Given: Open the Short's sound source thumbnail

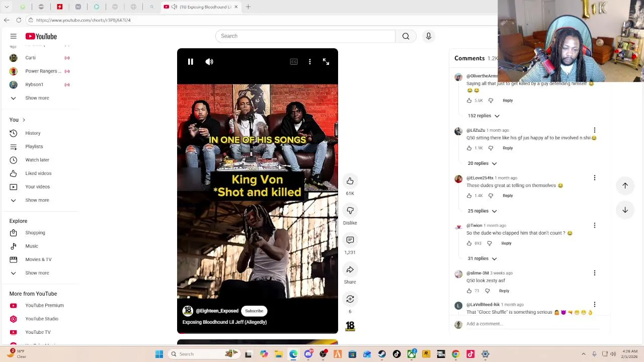Looking at the screenshot, I should coord(350,326).
